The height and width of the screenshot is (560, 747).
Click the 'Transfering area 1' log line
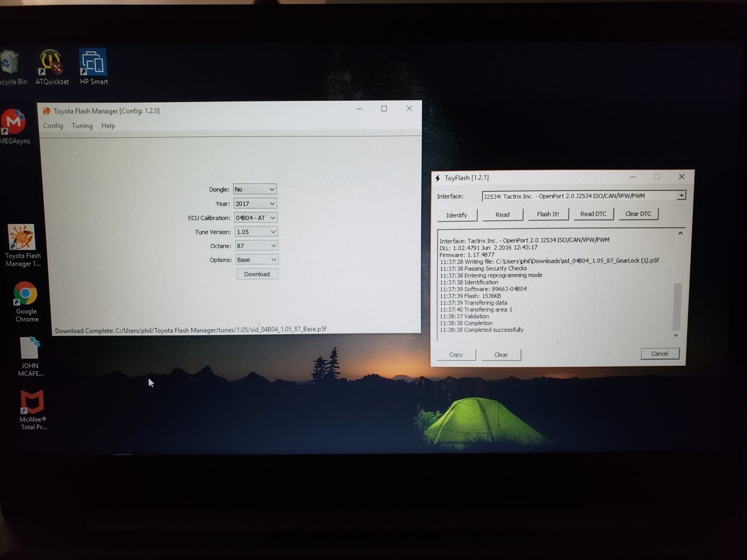coord(476,310)
